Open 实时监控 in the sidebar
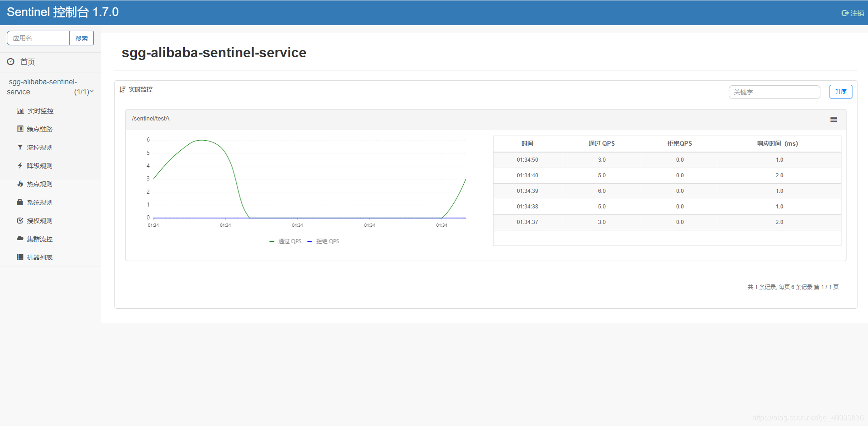 click(x=41, y=111)
